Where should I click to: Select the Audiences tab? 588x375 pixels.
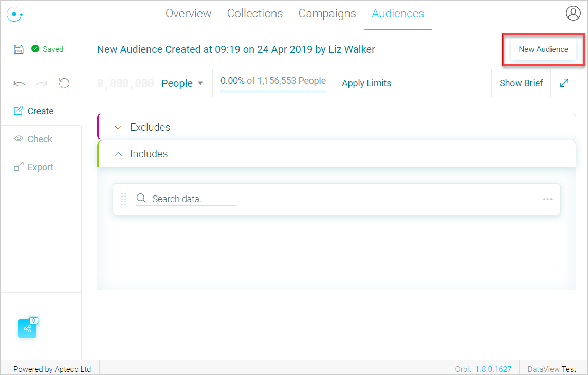point(398,13)
